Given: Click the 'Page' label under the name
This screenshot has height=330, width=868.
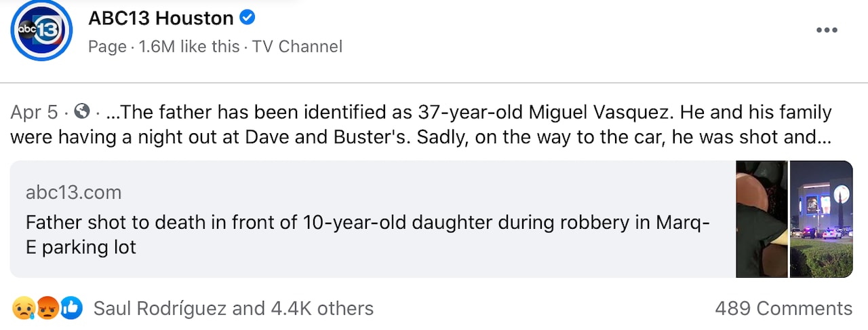Looking at the screenshot, I should pos(107,47).
